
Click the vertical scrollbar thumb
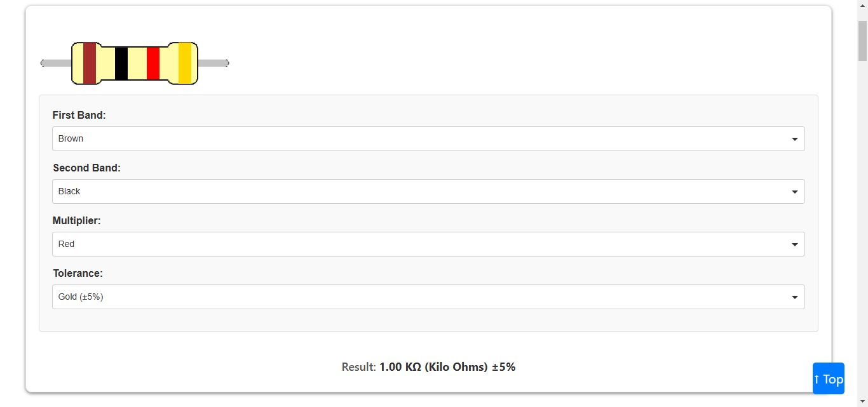tap(862, 40)
